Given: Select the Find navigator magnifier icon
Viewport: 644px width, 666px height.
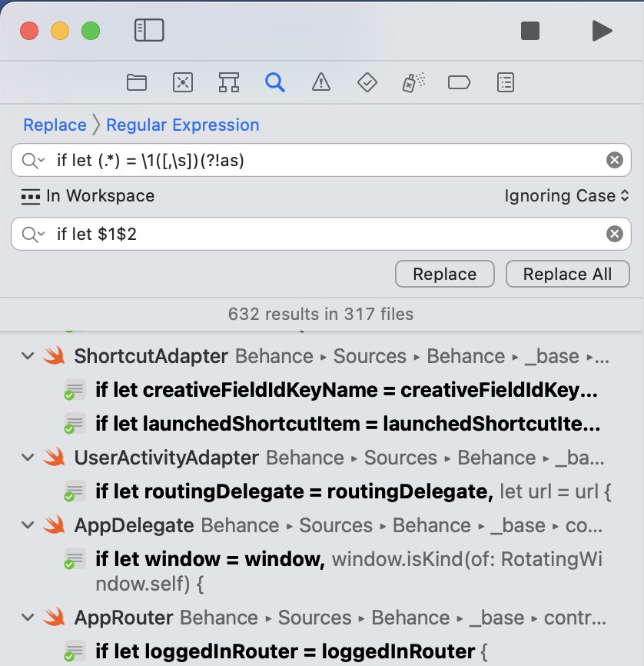Looking at the screenshot, I should (275, 82).
